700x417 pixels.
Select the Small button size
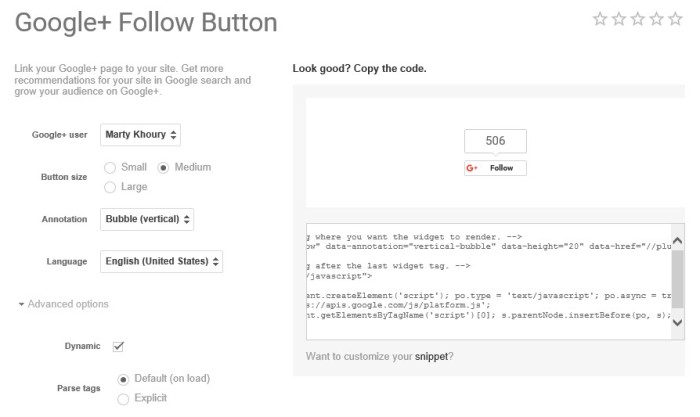point(110,167)
